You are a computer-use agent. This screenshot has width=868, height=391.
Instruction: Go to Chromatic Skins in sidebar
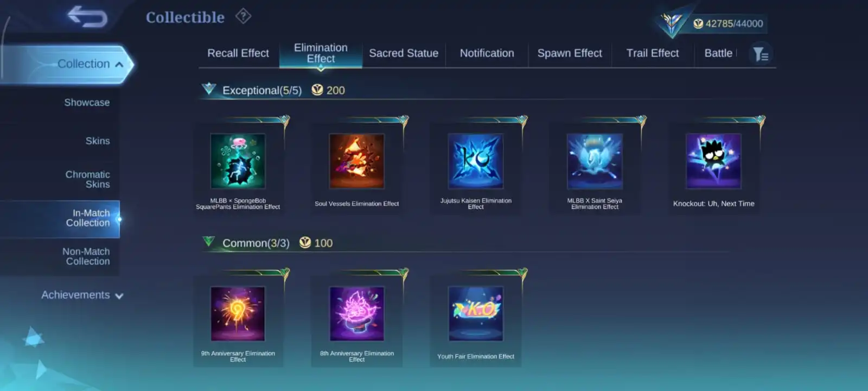pos(87,179)
